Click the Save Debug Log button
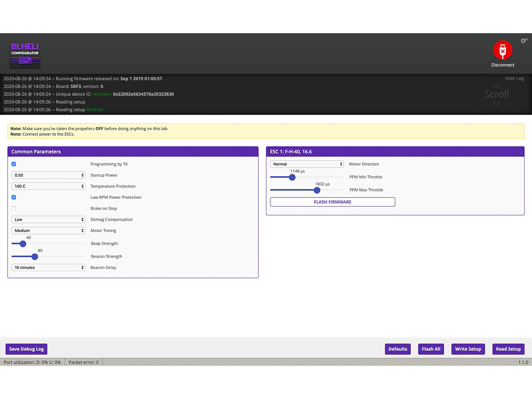 26,349
